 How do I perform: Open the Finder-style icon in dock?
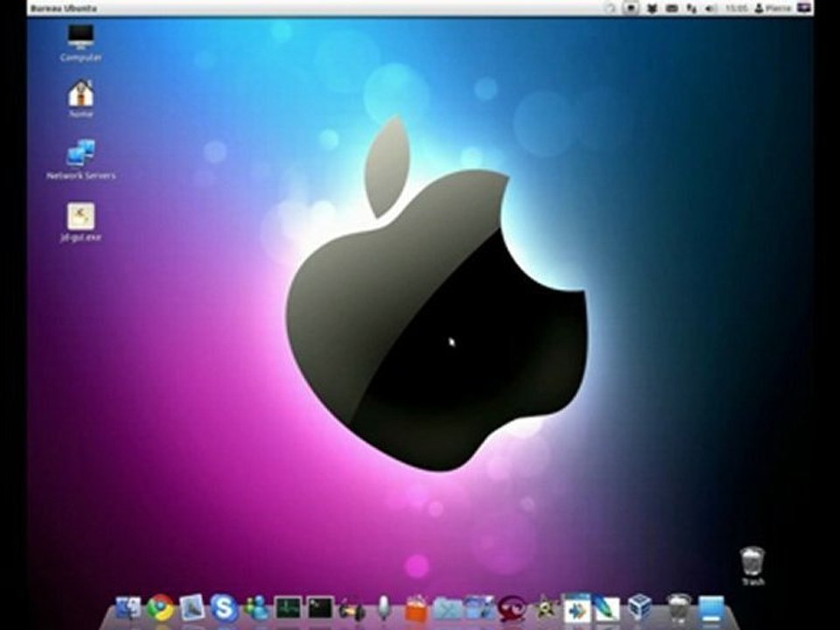click(129, 609)
